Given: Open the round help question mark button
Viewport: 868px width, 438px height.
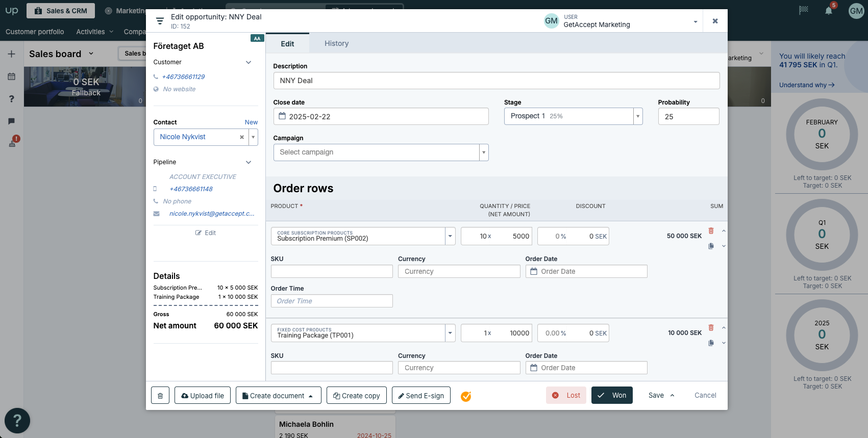Looking at the screenshot, I should coord(17,421).
